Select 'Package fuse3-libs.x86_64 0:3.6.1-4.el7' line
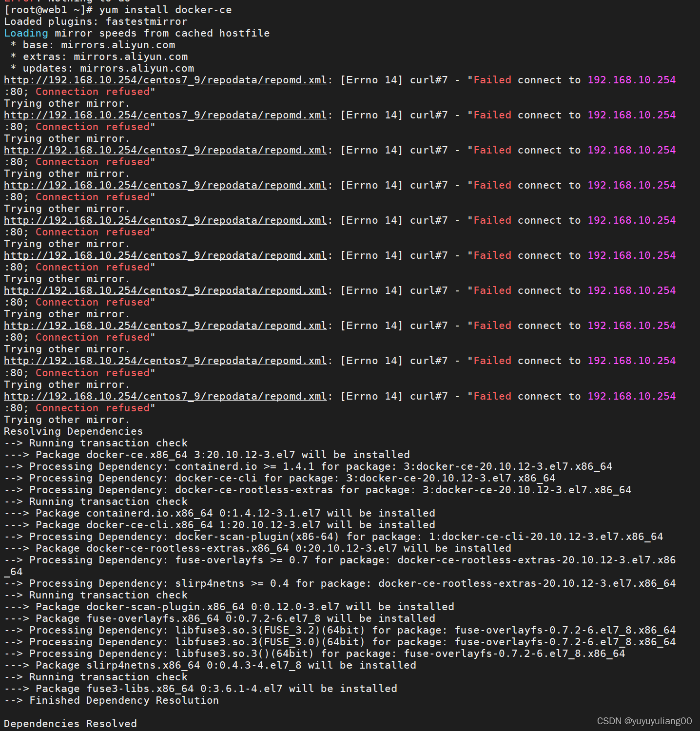700x731 pixels. pos(201,689)
